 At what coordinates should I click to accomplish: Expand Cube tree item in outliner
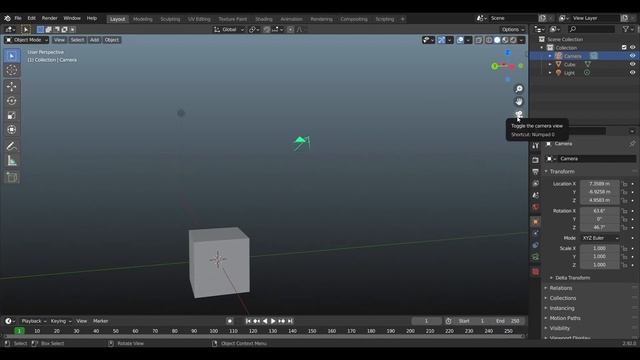(550, 64)
